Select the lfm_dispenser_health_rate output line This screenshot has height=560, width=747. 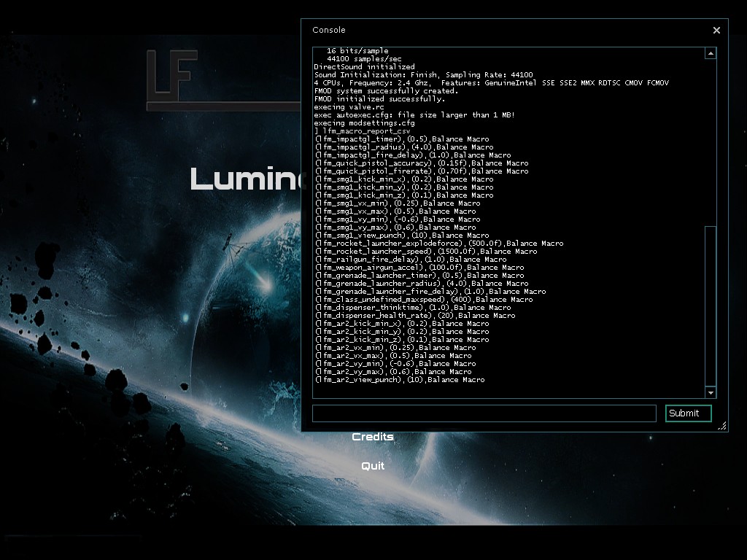tap(414, 316)
